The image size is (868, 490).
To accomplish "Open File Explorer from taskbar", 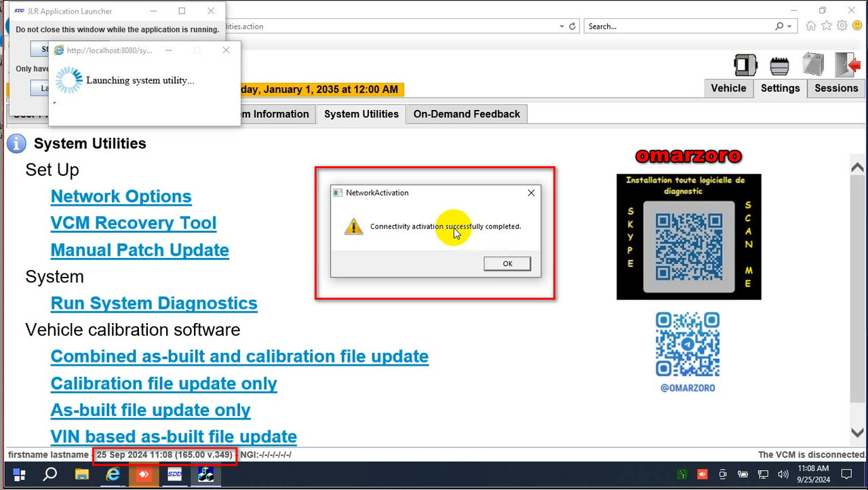I will click(x=81, y=474).
